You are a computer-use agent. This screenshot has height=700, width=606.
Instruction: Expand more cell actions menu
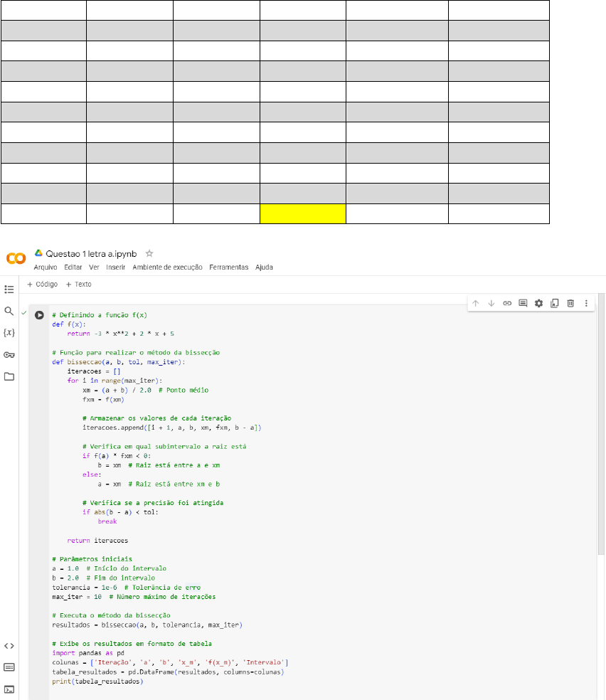586,303
